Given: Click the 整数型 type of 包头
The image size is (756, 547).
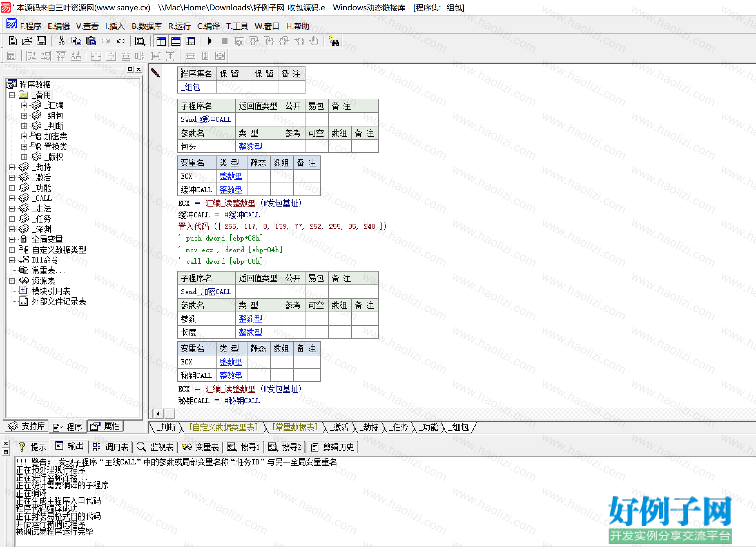Looking at the screenshot, I should 250,146.
